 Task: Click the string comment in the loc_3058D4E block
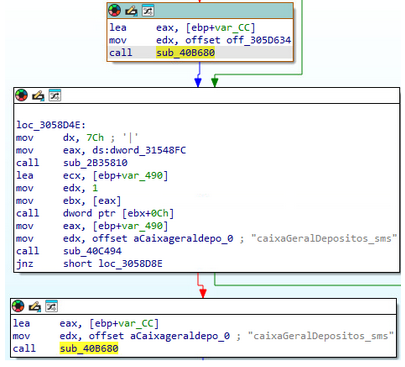(324, 238)
